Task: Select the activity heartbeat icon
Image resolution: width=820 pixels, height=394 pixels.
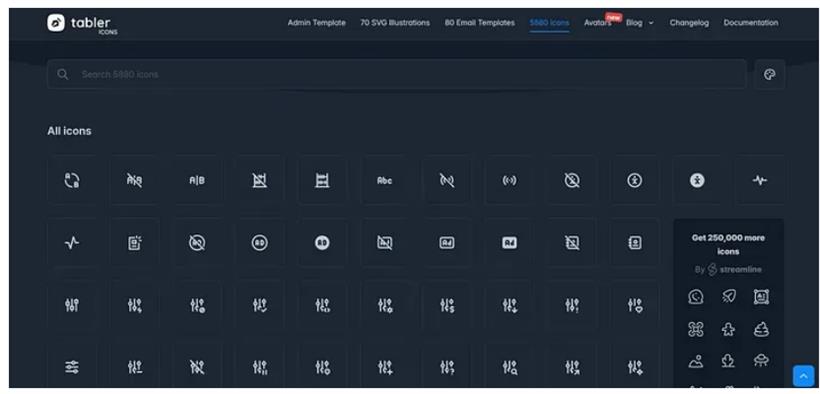Action: 759,180
